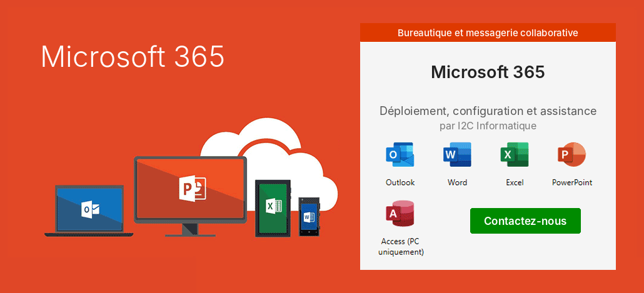
Task: Select the Outlook logo on the laptop
Action: coord(89,210)
